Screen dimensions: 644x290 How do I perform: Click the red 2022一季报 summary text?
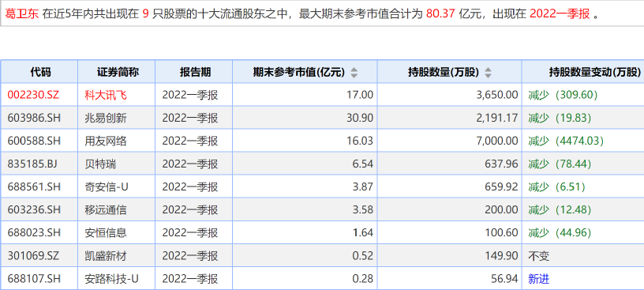pyautogui.click(x=560, y=13)
